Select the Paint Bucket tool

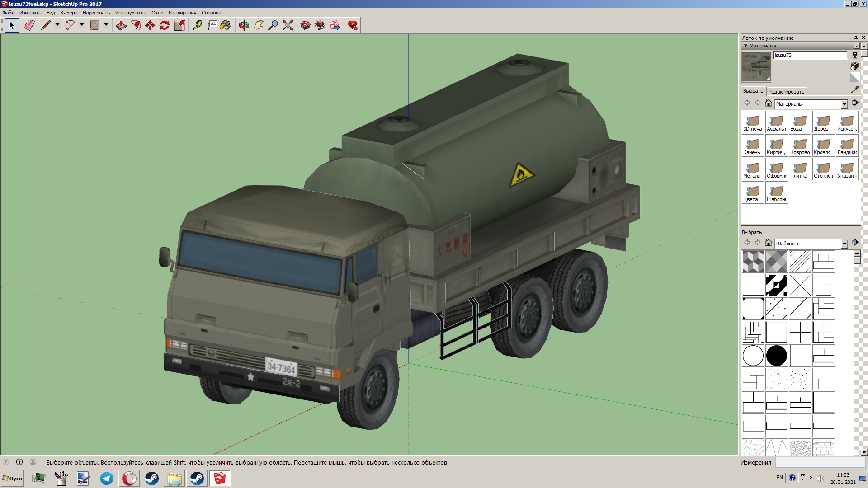(225, 25)
